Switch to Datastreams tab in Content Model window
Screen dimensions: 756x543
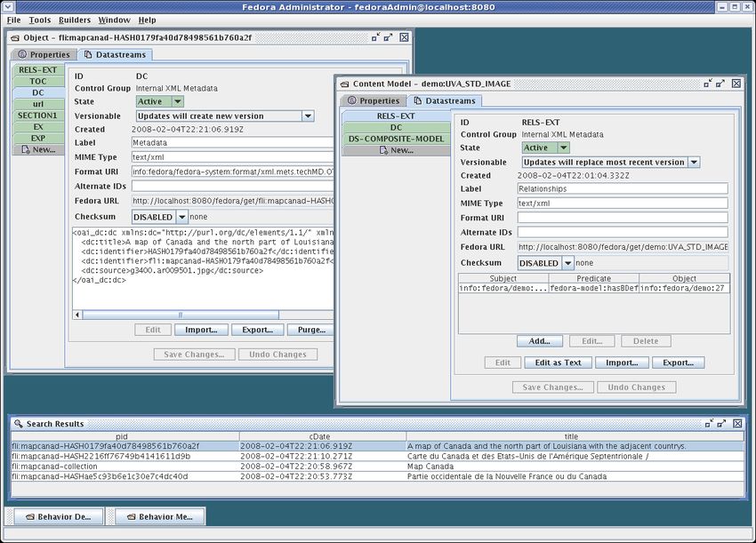[445, 100]
